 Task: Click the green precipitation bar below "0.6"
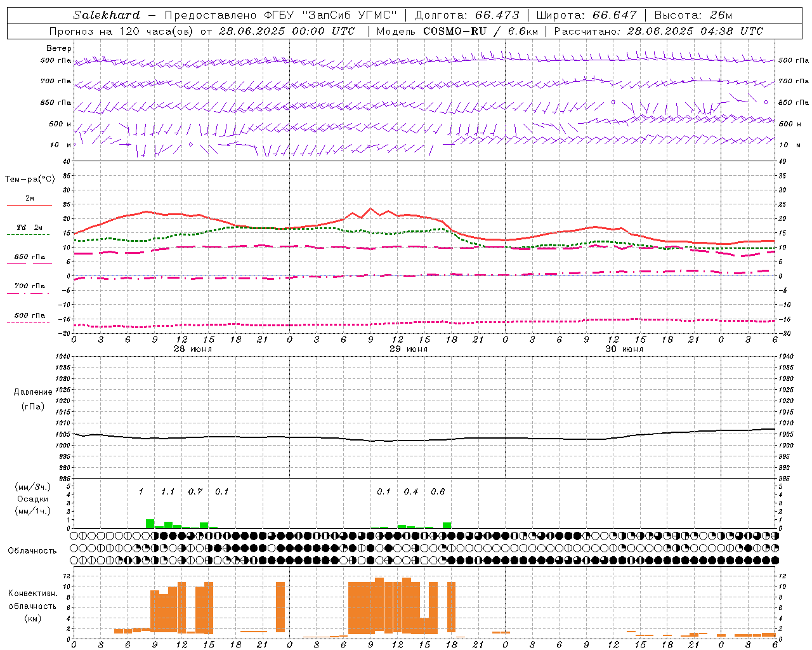click(447, 525)
